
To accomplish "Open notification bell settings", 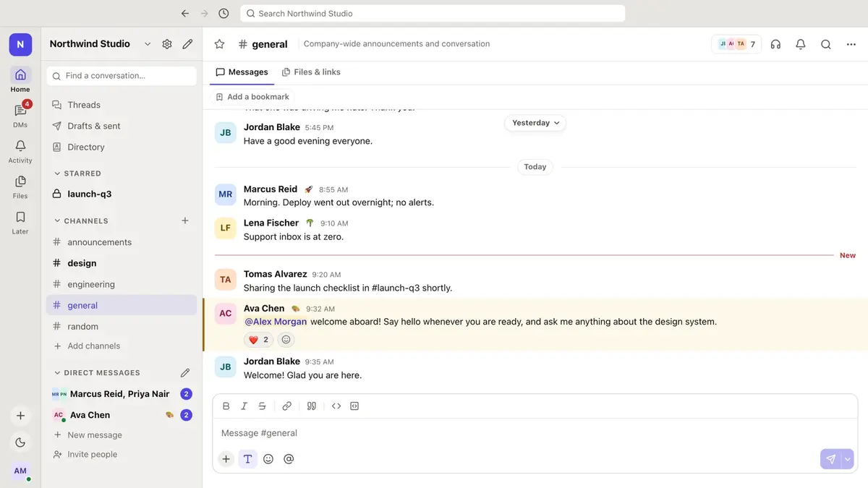I will tap(801, 44).
